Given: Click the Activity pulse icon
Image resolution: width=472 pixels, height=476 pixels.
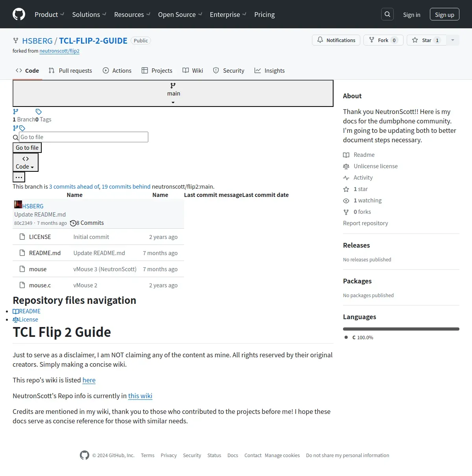Looking at the screenshot, I should click(346, 178).
